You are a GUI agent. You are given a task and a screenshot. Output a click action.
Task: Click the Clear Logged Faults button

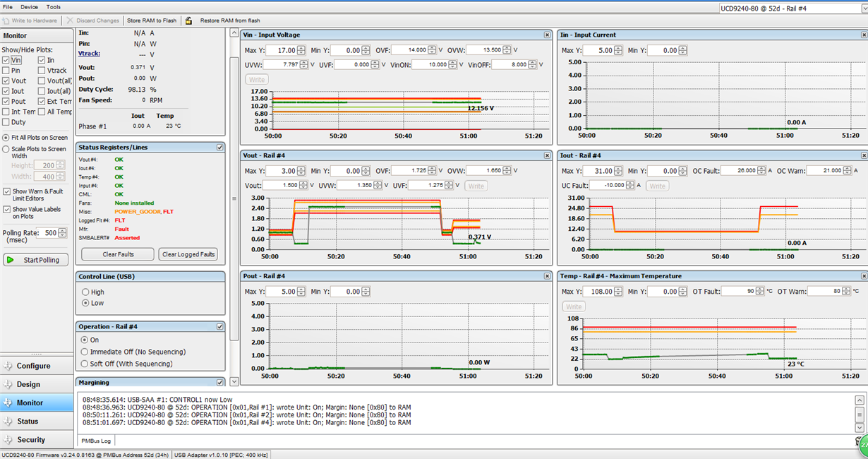188,254
